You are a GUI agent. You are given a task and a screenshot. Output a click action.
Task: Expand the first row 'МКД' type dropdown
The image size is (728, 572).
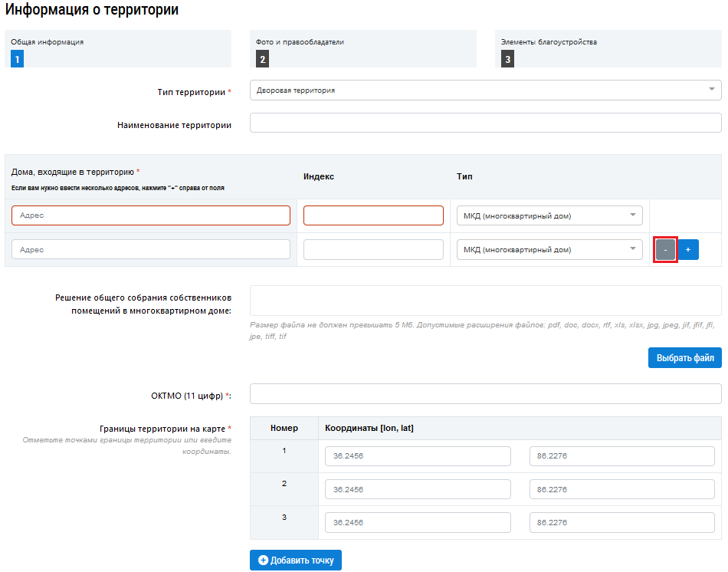point(549,215)
